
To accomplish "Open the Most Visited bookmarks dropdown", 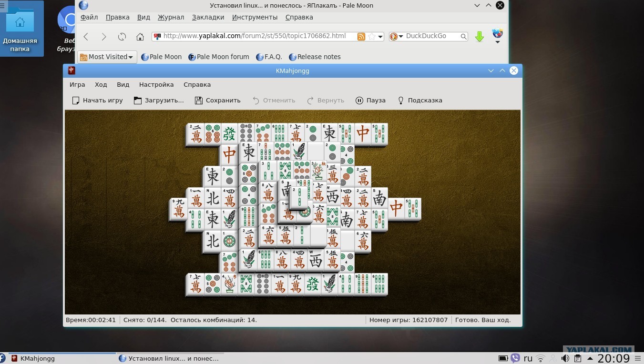I will (107, 57).
